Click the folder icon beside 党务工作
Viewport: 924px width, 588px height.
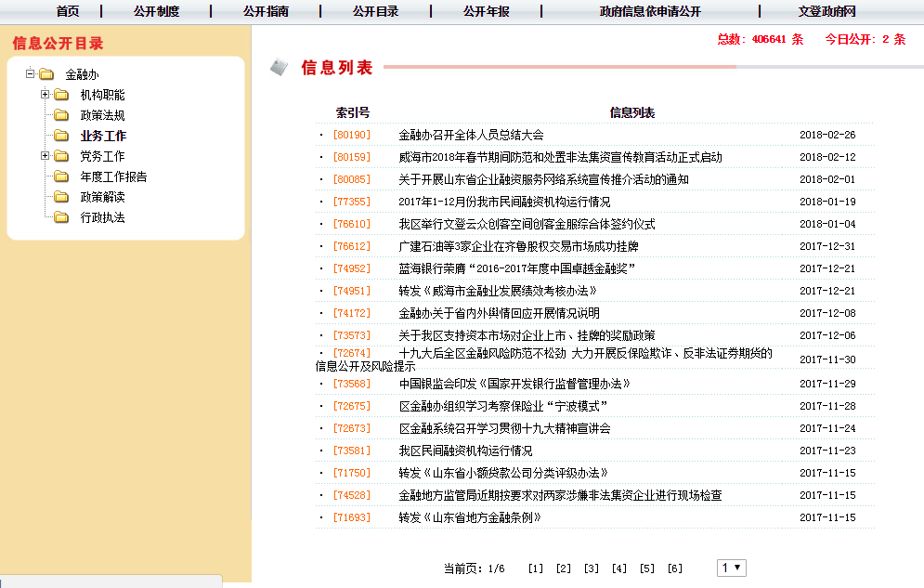click(61, 156)
